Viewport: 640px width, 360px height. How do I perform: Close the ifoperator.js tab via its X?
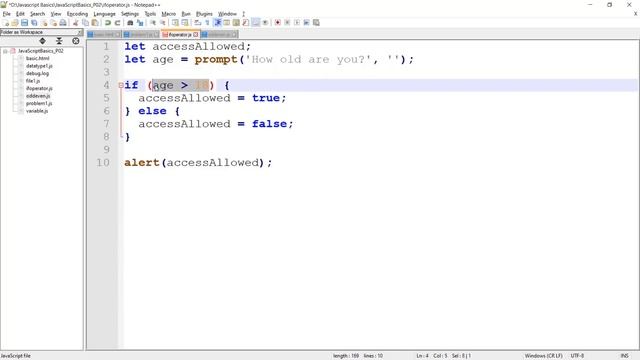[x=196, y=35]
